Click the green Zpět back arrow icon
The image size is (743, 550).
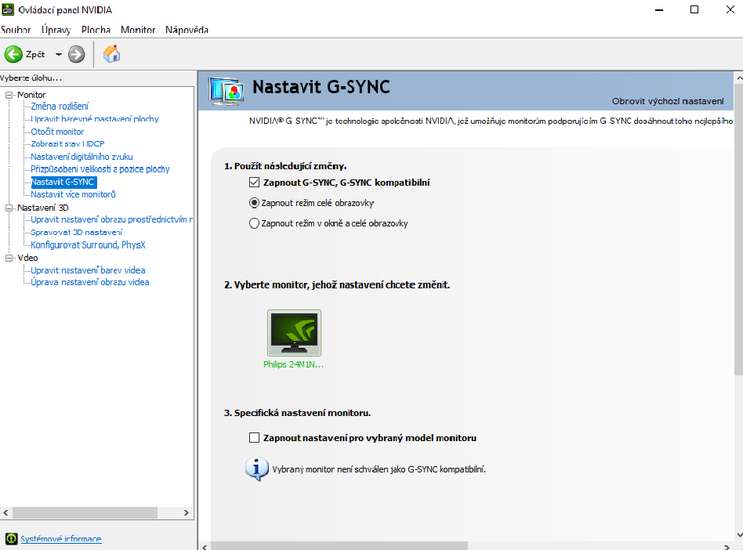click(x=13, y=54)
